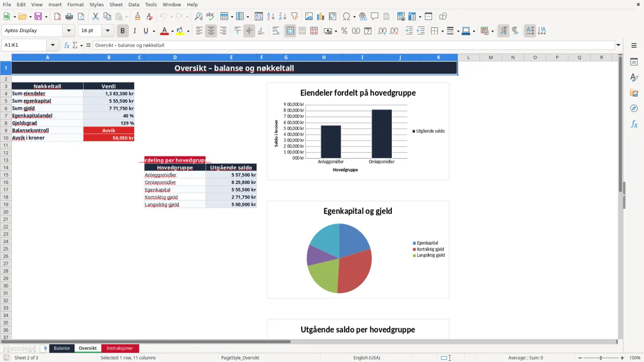The height and width of the screenshot is (362, 644).
Task: Open the Paste options dropdown arrow
Action: point(126,17)
